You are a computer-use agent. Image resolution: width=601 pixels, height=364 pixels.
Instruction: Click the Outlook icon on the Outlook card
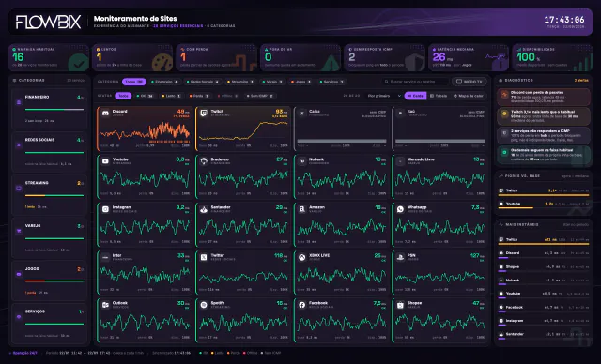pos(105,305)
